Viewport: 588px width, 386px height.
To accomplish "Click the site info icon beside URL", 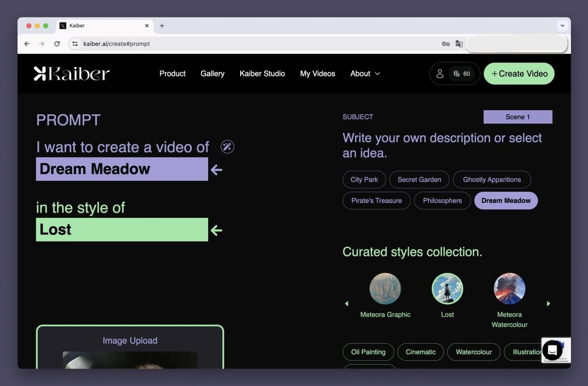I will coord(75,44).
